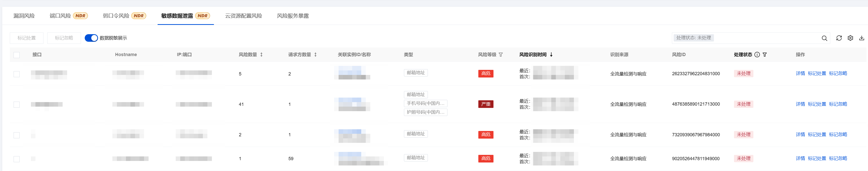Open table column settings gear

(850, 38)
